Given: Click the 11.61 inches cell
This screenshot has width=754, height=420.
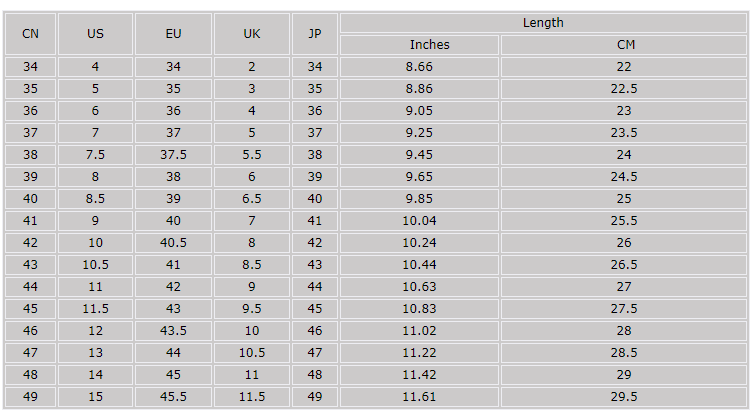Looking at the screenshot, I should tap(419, 397).
